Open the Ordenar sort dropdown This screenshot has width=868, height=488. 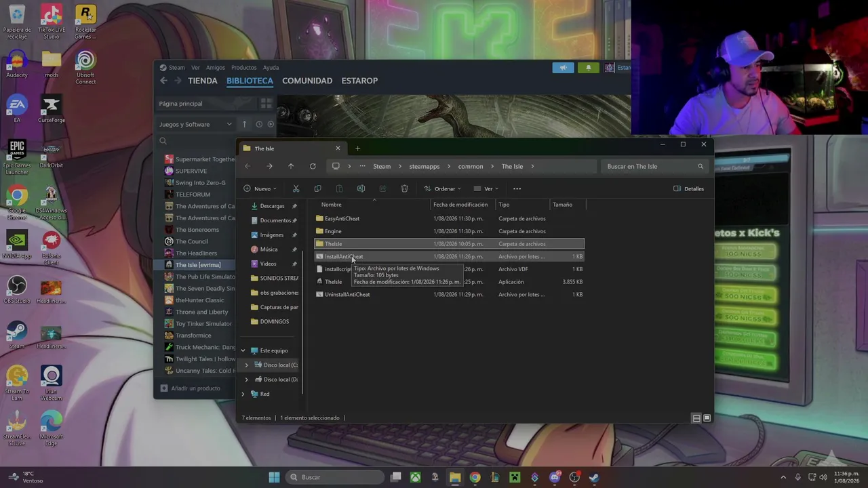click(x=442, y=188)
